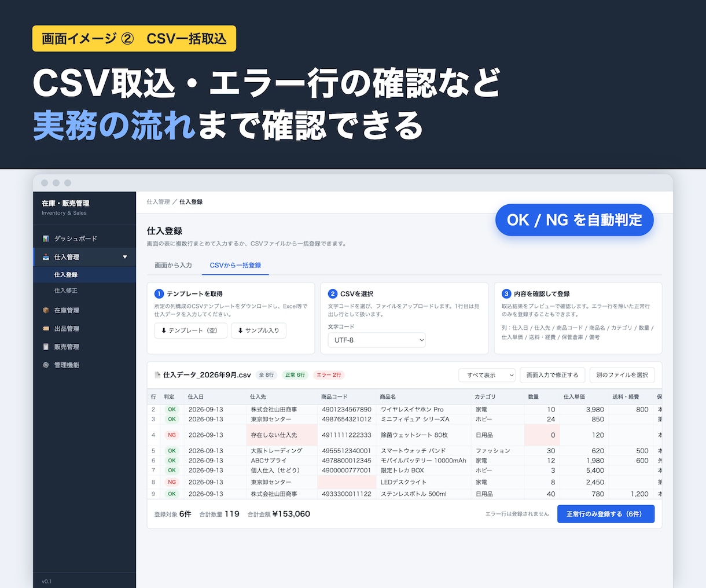Click the empty 商品コード cell in row 8

click(x=346, y=482)
